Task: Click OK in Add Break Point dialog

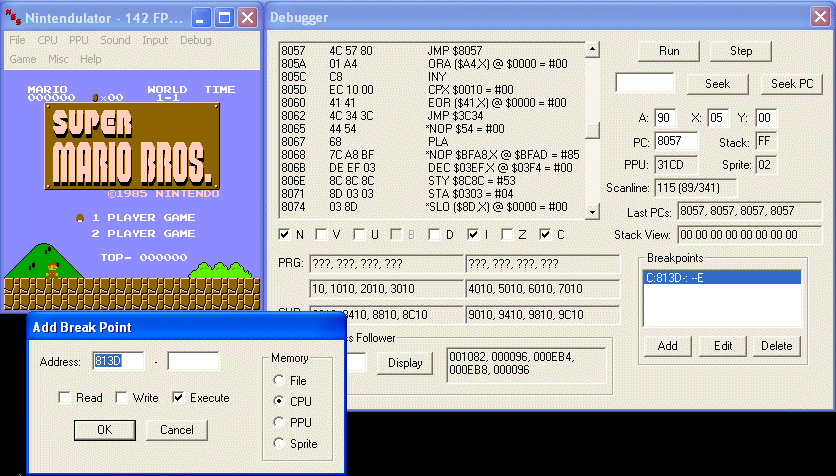Action: point(104,430)
